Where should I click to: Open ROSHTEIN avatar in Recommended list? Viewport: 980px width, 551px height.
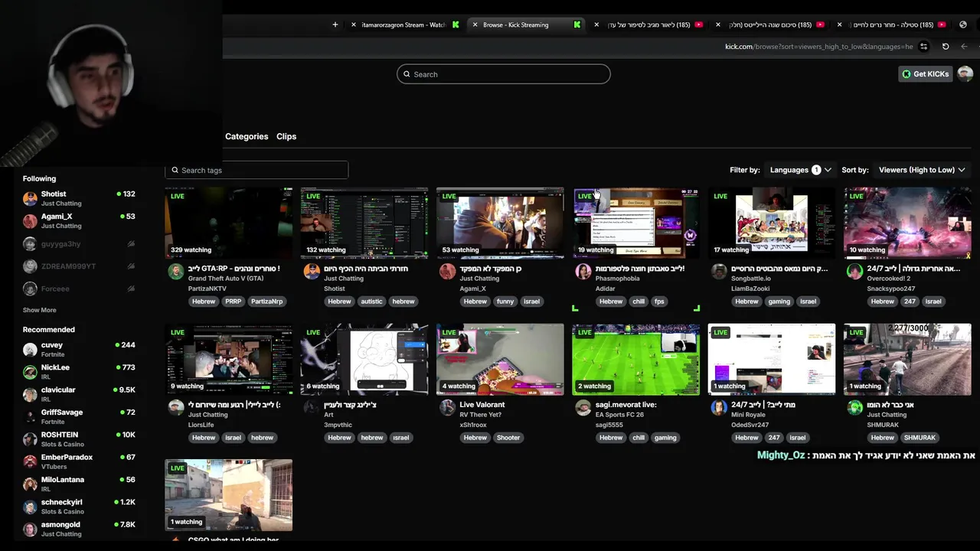tap(30, 439)
